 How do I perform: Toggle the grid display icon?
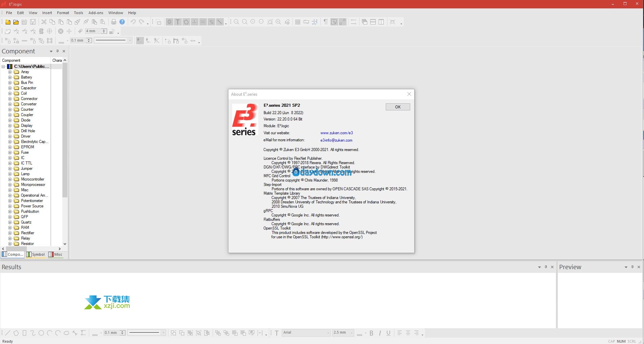298,22
